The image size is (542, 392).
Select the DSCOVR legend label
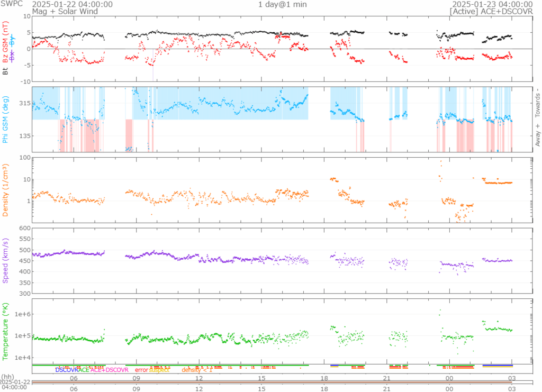pyautogui.click(x=67, y=370)
